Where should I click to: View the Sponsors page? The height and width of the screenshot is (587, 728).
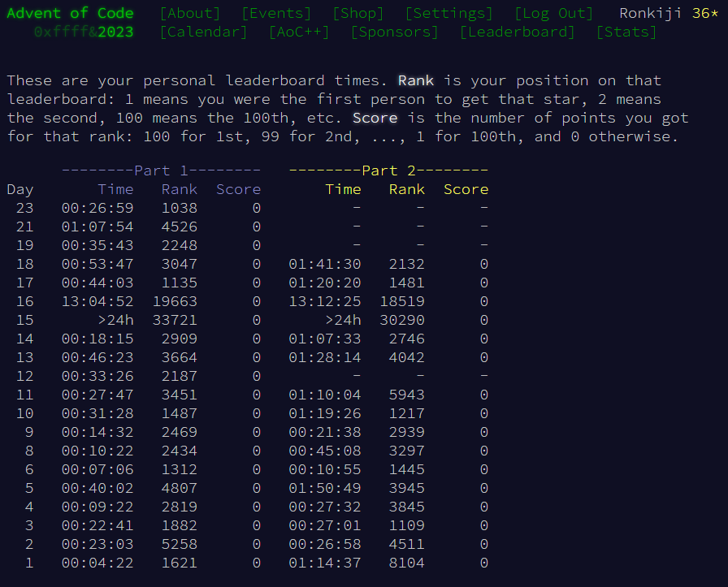[x=394, y=32]
